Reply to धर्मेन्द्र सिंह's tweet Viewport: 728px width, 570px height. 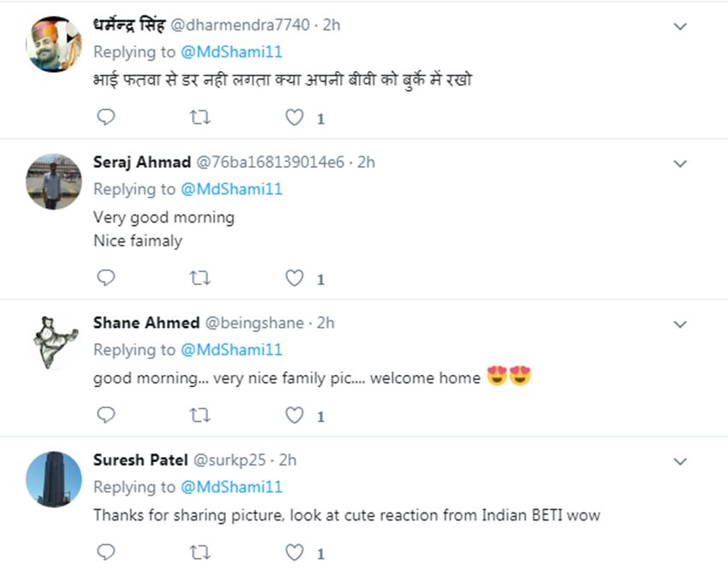pos(105,117)
